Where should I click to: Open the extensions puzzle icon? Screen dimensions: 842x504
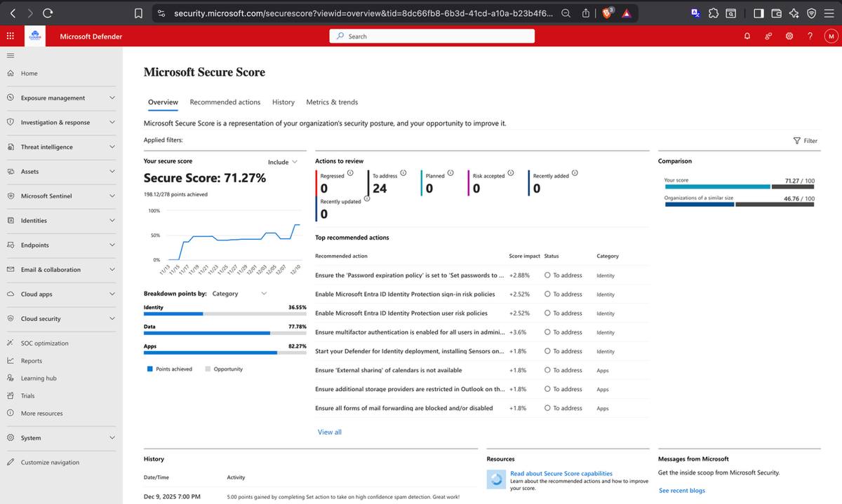pyautogui.click(x=714, y=13)
